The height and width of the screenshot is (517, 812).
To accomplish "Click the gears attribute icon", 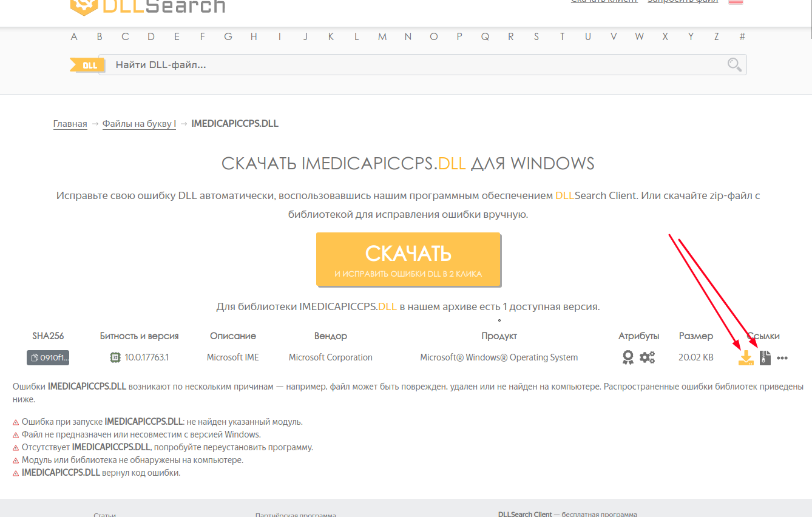I will (x=648, y=357).
